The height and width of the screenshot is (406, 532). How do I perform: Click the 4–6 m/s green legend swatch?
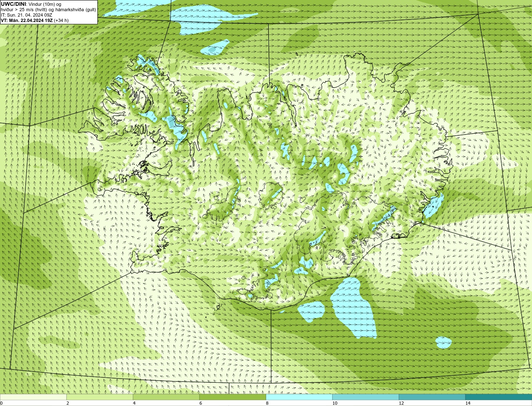coord(166,397)
